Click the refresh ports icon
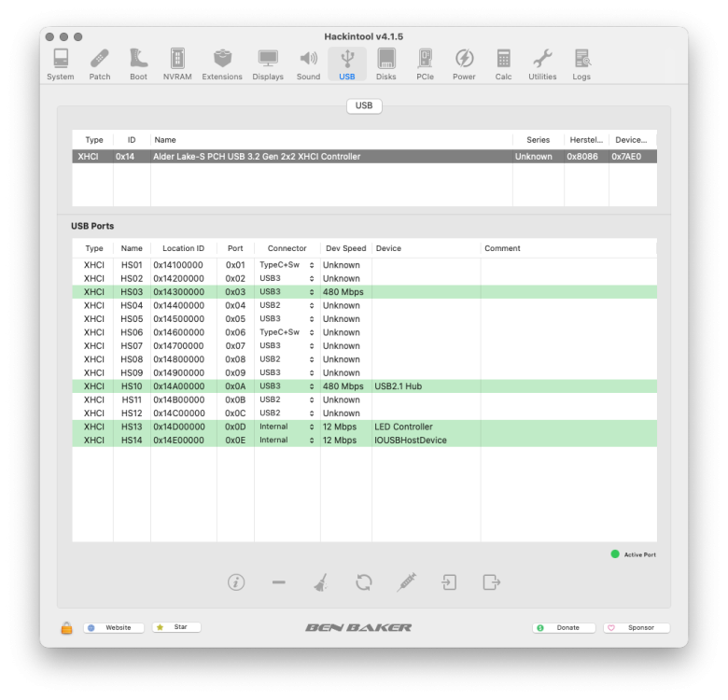Viewport: 728px width, 700px height. (364, 582)
